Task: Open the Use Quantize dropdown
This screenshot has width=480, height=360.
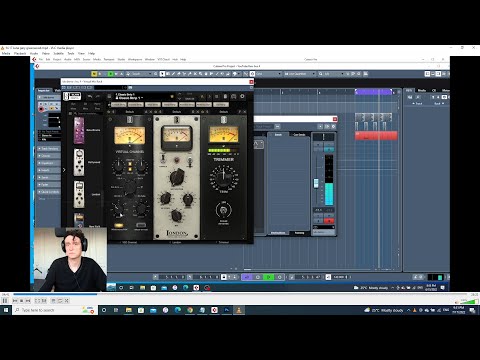Action: click(x=299, y=74)
